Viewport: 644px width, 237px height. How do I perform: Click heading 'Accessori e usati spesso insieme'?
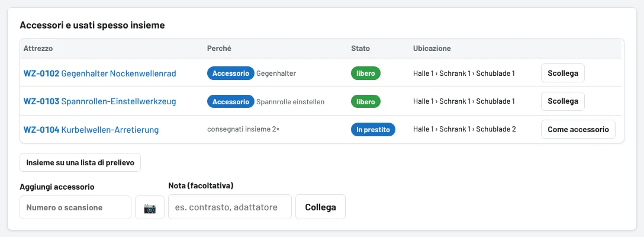(x=92, y=25)
